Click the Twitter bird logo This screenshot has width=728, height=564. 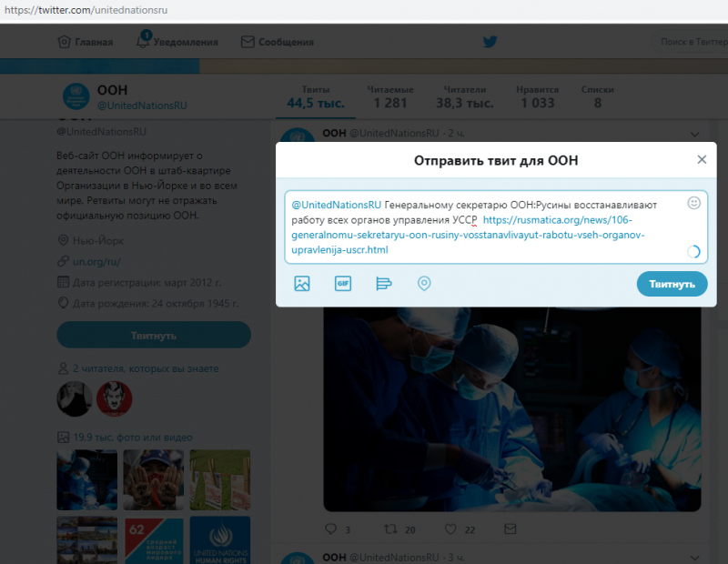[x=490, y=42]
